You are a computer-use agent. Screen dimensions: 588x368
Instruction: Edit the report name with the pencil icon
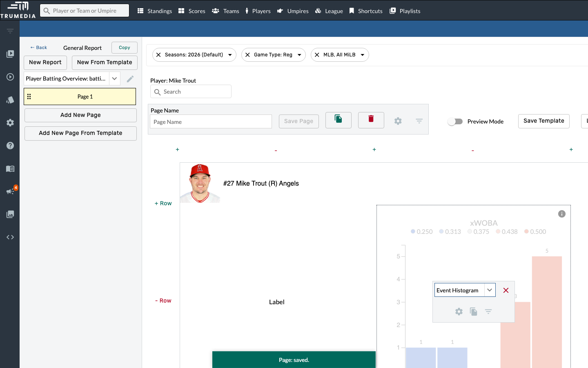click(x=130, y=79)
